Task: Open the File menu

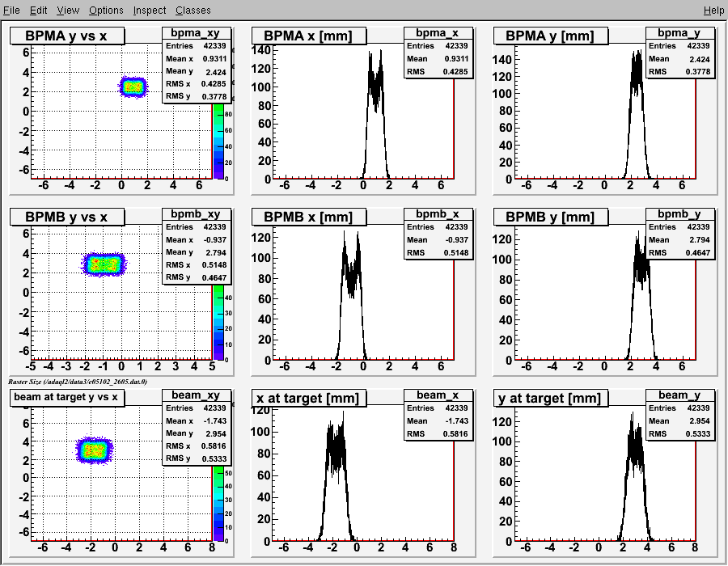Action: point(11,10)
